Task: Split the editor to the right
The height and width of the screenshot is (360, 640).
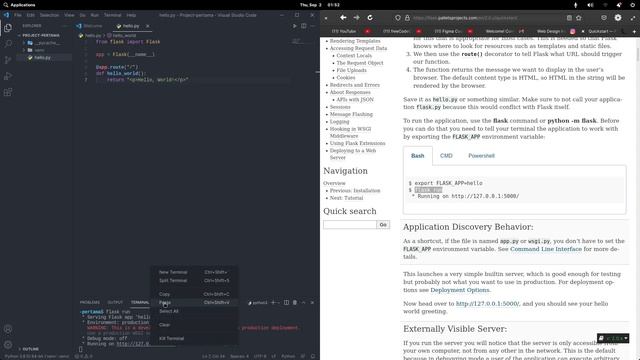Action: 304,26
